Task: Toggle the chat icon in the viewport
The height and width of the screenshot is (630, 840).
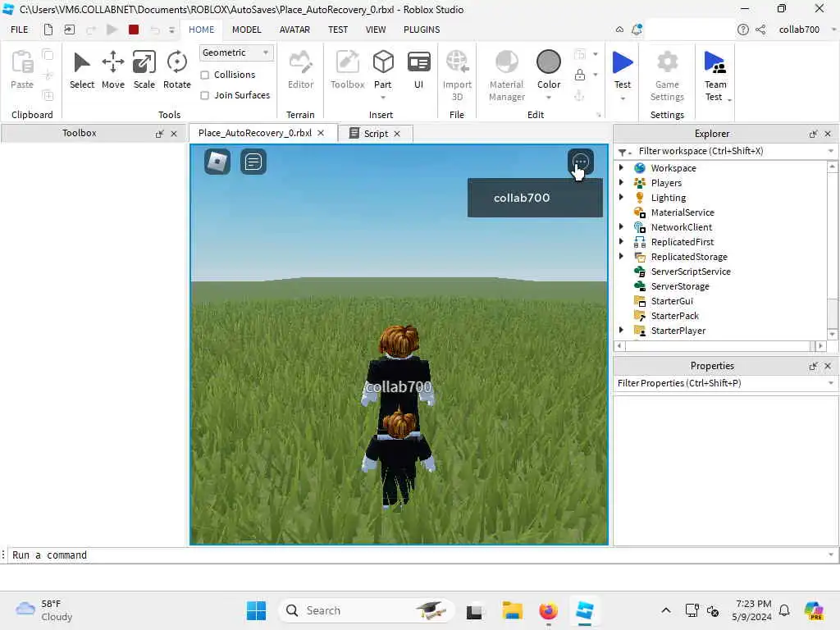Action: click(253, 162)
